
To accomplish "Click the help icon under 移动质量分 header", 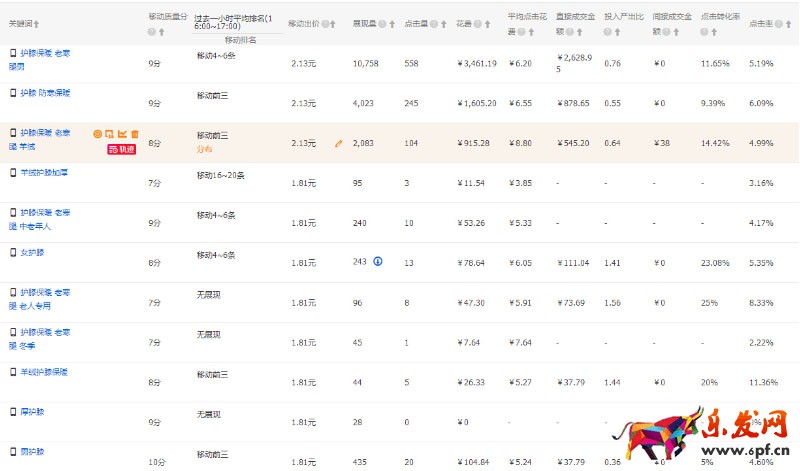I will (x=152, y=32).
